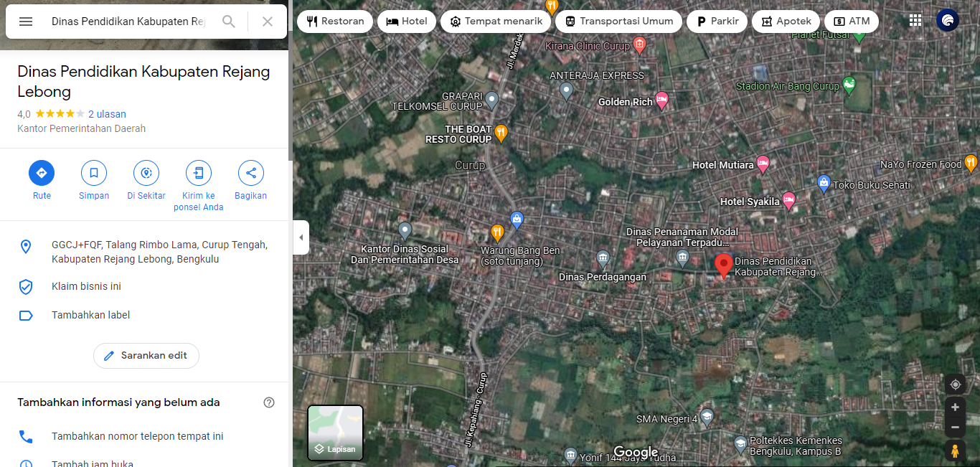Select the Tempat menarik filter chip

coord(496,22)
